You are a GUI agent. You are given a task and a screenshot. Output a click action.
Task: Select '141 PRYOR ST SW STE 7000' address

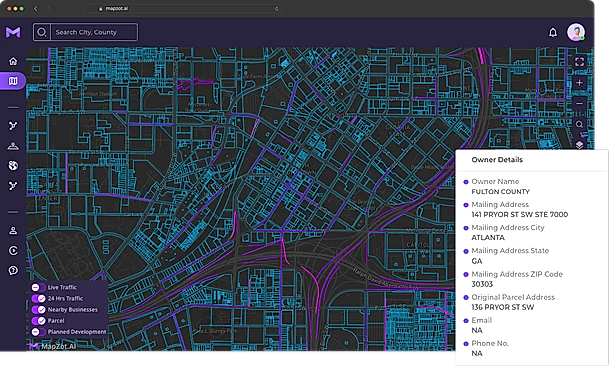point(519,214)
